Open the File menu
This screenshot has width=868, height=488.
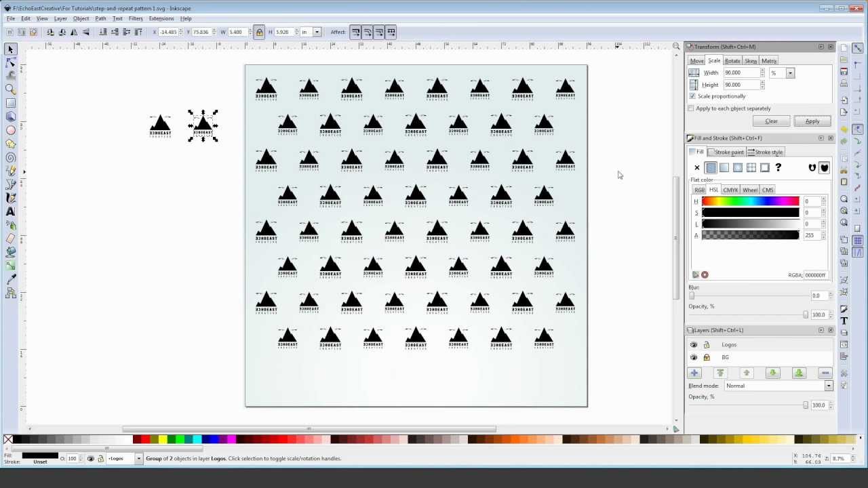[11, 18]
